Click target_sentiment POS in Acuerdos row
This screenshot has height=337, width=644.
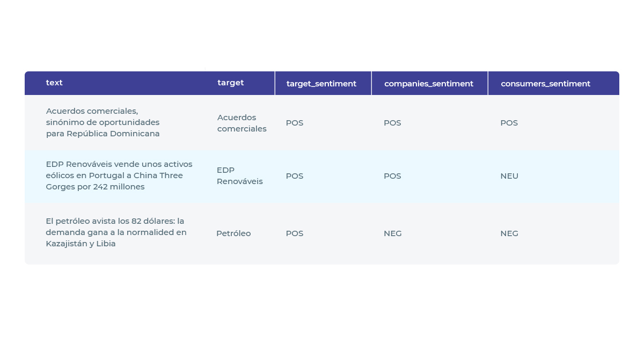[x=295, y=123]
